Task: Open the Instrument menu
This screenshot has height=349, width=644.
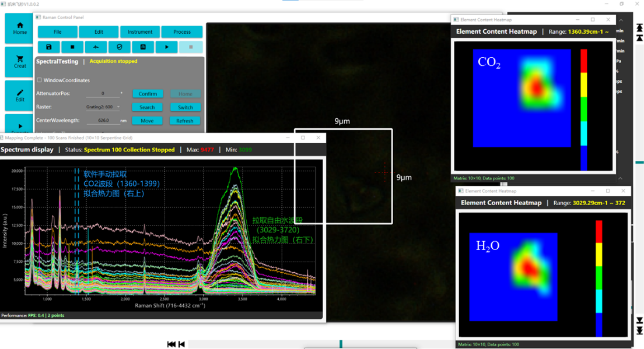Action: [140, 32]
